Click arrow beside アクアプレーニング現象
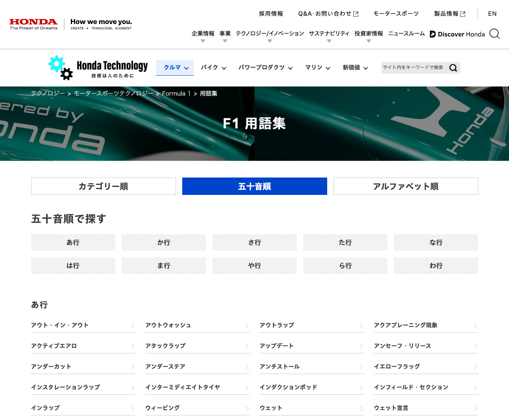The width and height of the screenshot is (509, 420). pos(475,326)
